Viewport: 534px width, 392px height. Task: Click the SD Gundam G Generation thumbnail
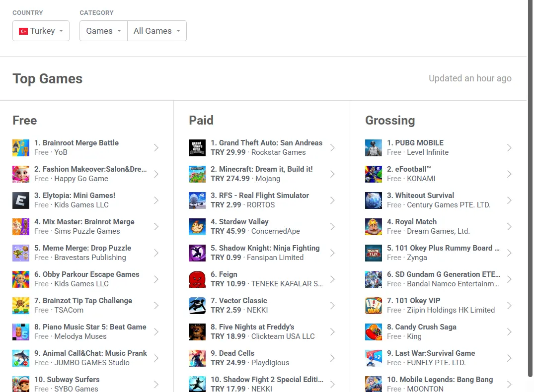[374, 279]
